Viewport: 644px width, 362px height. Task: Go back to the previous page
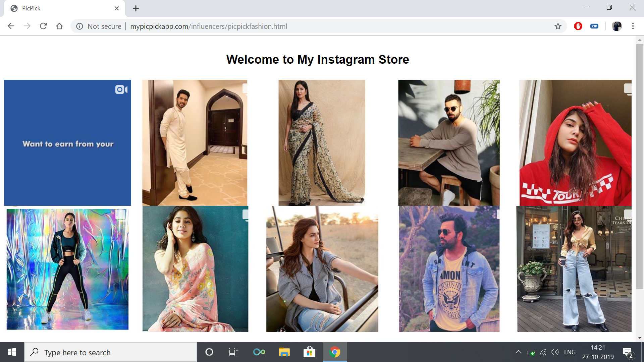coord(11,26)
